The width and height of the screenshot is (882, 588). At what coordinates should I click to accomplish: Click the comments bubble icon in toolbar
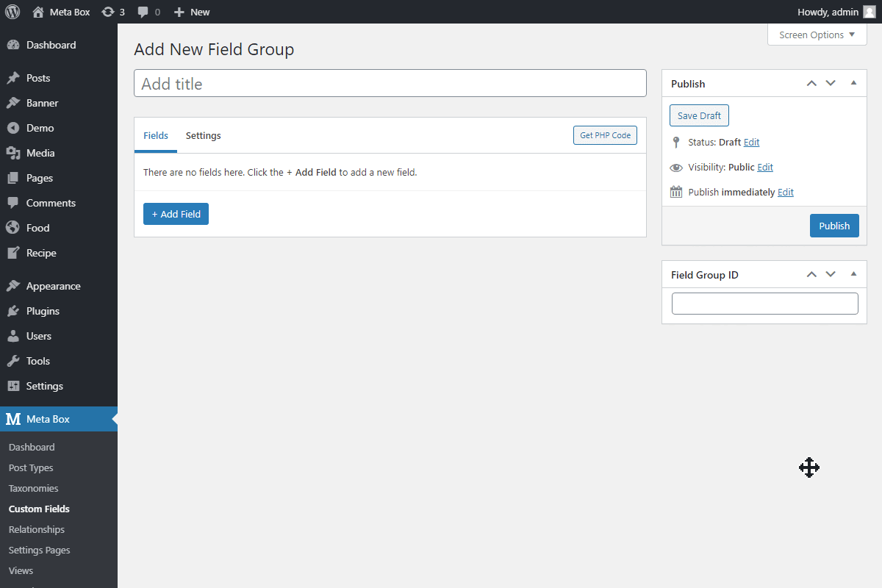click(x=143, y=12)
